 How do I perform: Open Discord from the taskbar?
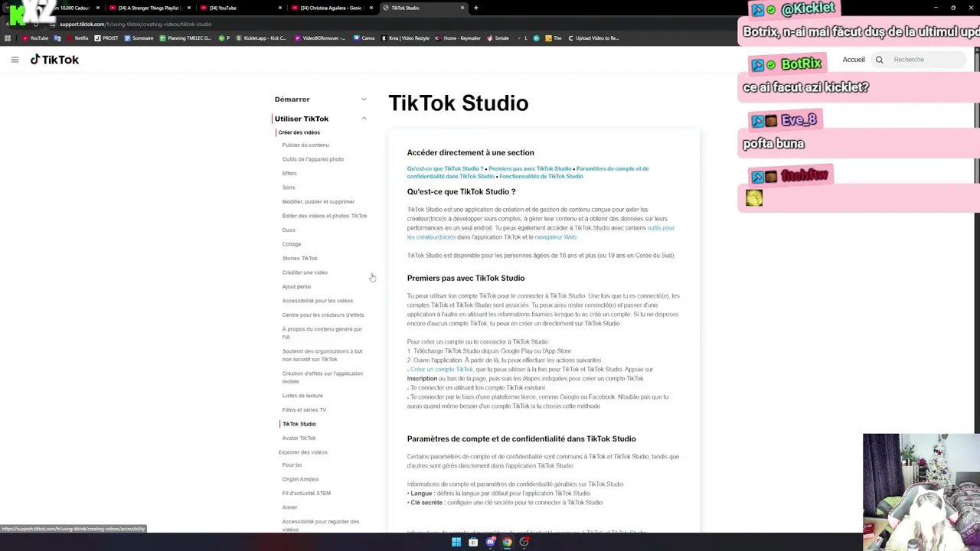[490, 542]
